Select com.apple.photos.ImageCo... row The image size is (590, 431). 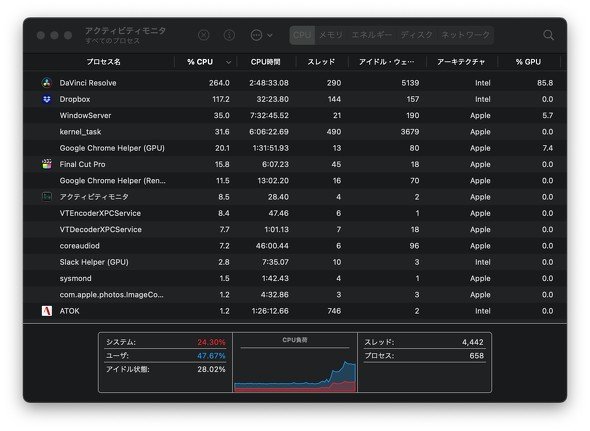coord(295,295)
